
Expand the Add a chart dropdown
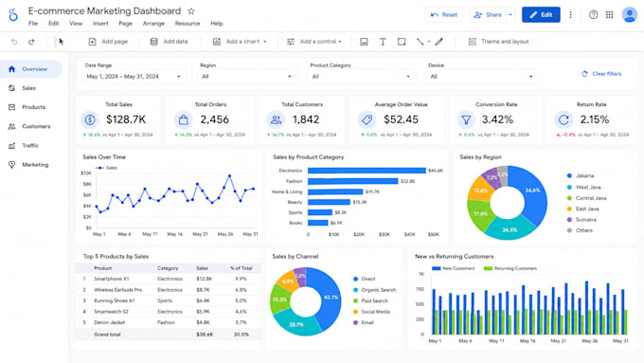click(x=265, y=42)
